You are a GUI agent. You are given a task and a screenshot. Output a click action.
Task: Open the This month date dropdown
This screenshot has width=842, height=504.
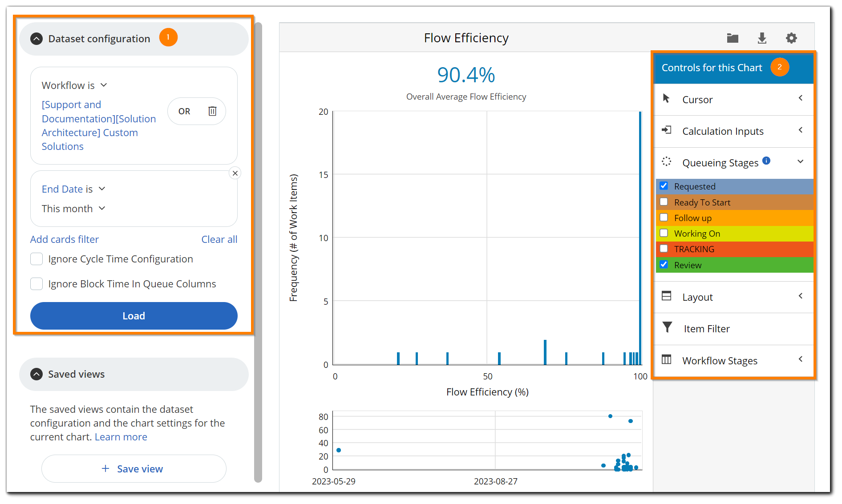point(73,208)
